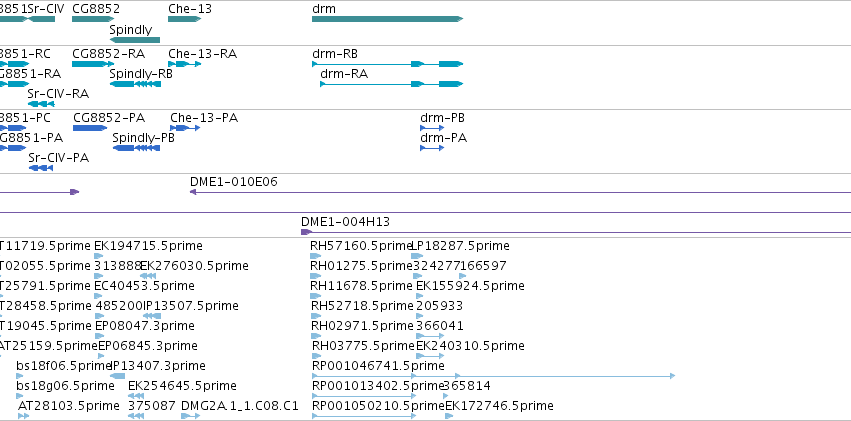Click the RP001046741.5prime EST feature line
Image resolution: width=851 pixels, height=421 pixels.
(x=493, y=375)
